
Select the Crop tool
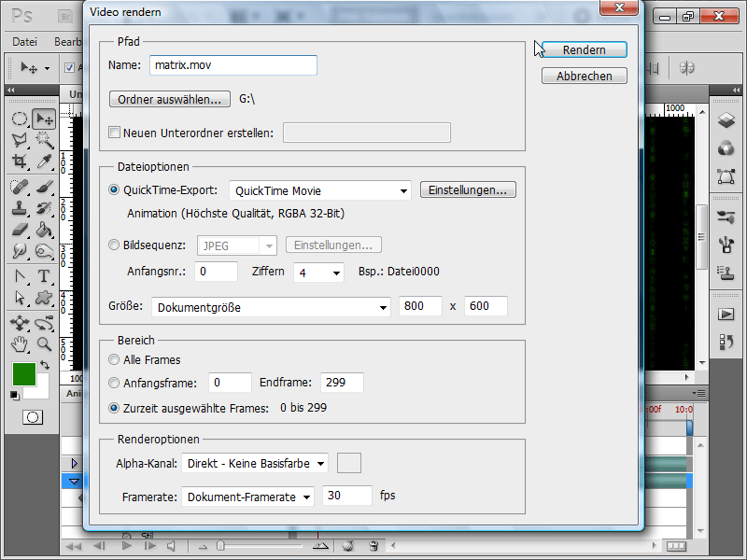click(x=20, y=161)
